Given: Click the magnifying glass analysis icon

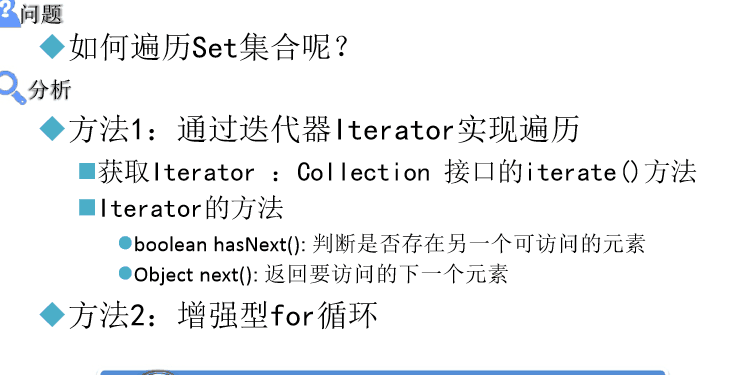Looking at the screenshot, I should pos(13,88).
